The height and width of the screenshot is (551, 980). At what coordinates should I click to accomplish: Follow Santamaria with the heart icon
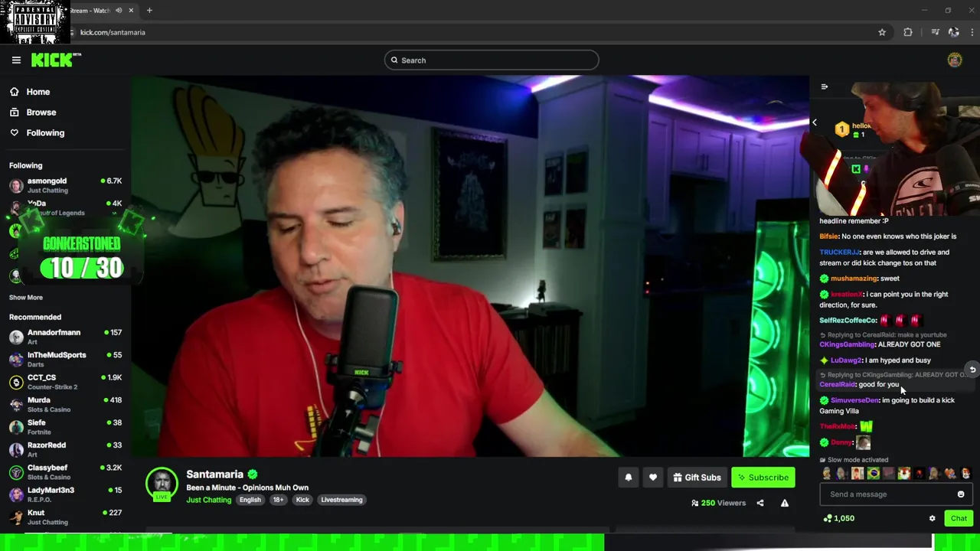653,478
